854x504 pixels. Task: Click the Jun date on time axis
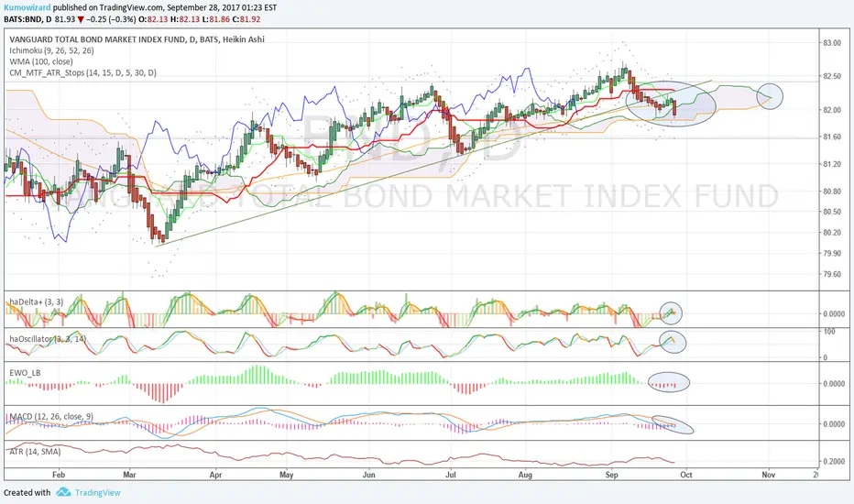click(368, 475)
